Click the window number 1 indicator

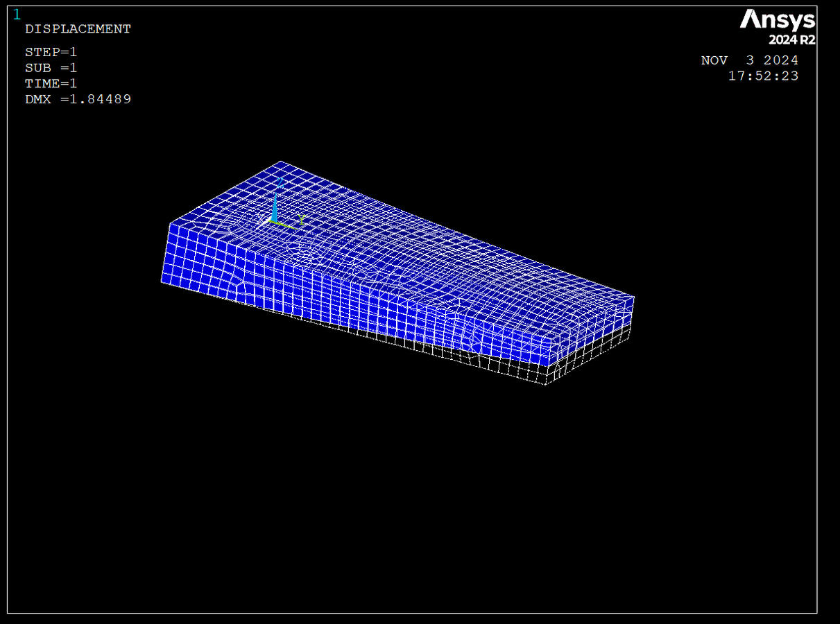(17, 15)
